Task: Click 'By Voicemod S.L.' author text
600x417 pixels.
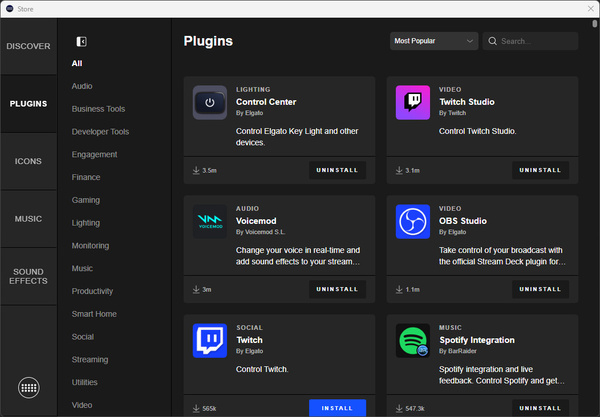Action: point(261,232)
